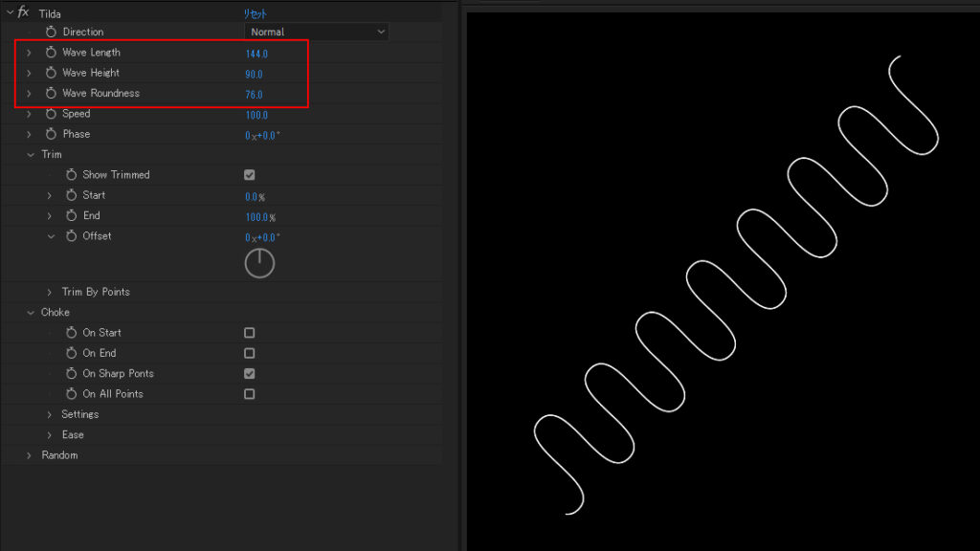This screenshot has height=551, width=980.
Task: Enable the On Start checkbox
Action: coord(250,333)
